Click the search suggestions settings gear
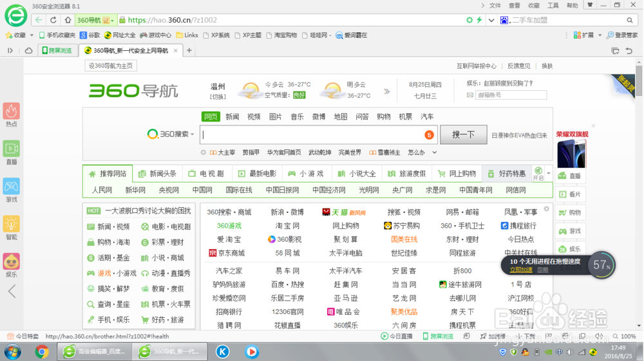The height and width of the screenshot is (361, 644). coord(203,153)
